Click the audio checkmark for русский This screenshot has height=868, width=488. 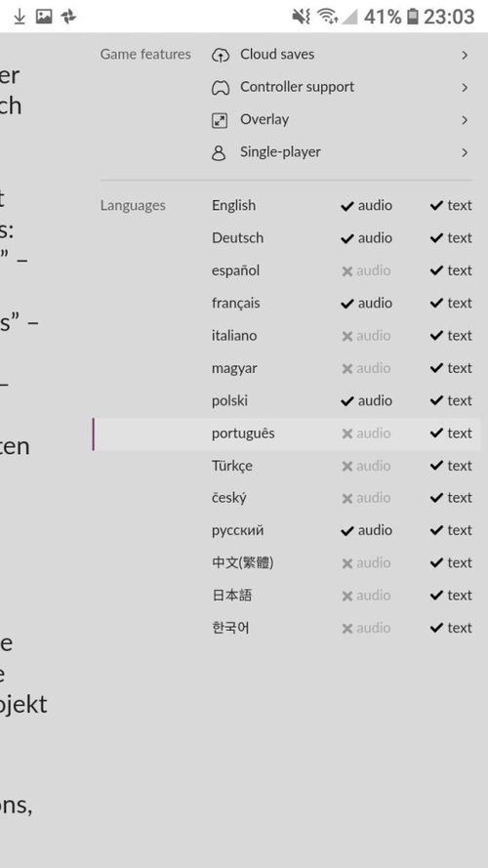click(346, 531)
